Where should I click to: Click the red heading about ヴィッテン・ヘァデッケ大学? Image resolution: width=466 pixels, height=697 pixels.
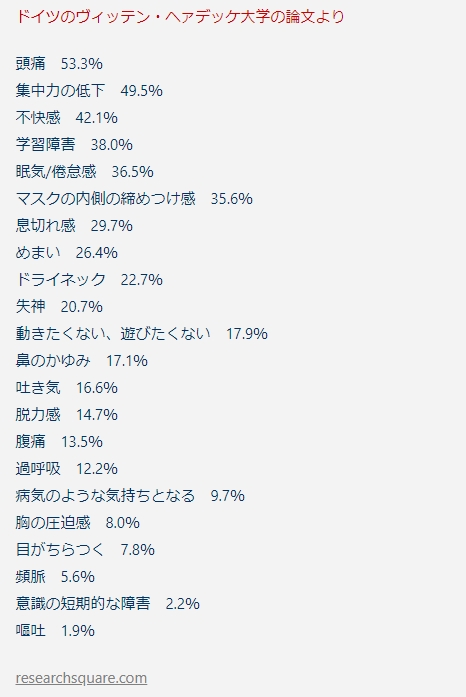click(180, 17)
